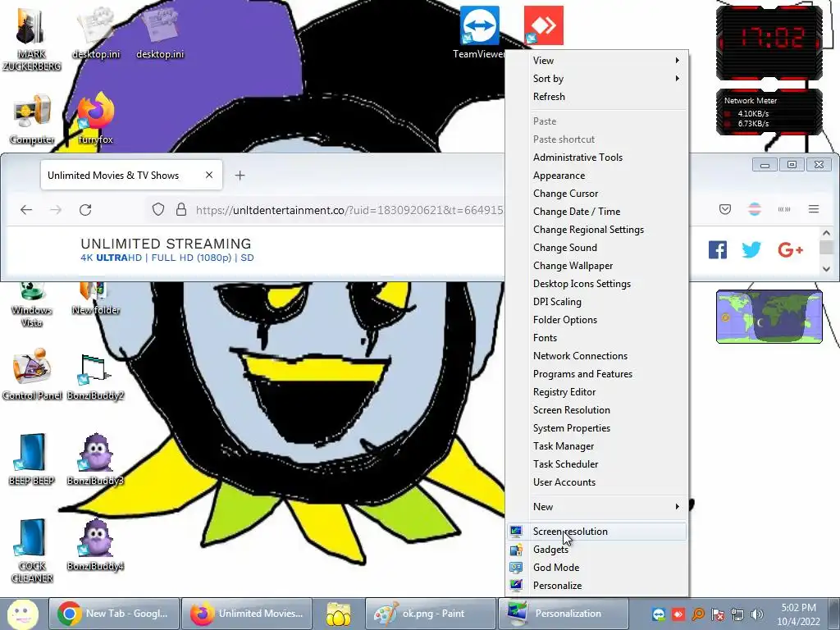Open User Accounts menu entry

click(x=597, y=482)
